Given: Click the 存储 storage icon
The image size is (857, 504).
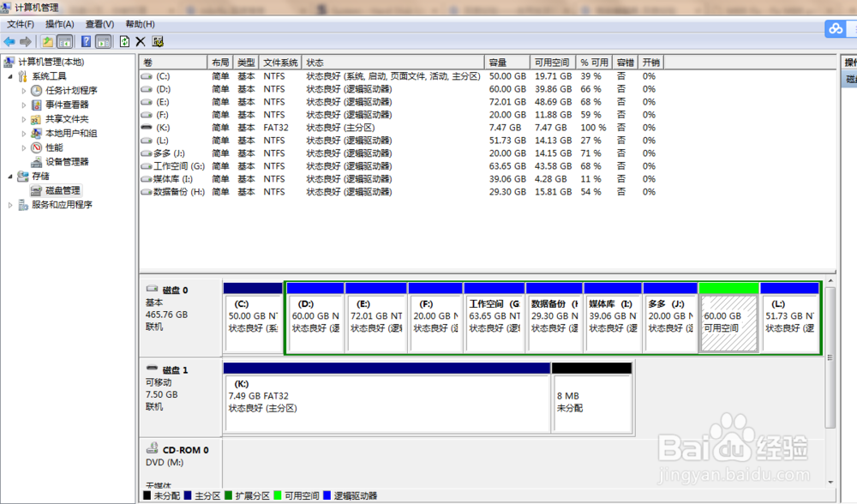Looking at the screenshot, I should [x=23, y=176].
